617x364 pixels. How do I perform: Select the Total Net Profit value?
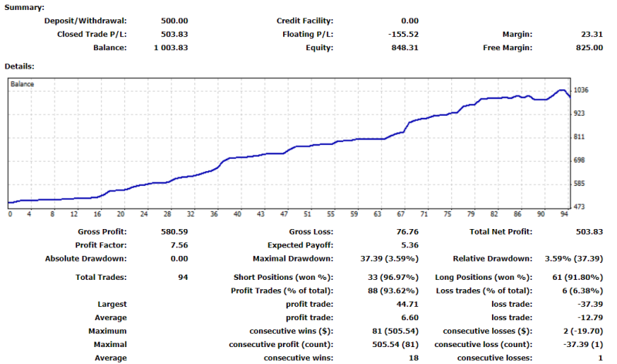[x=588, y=231]
